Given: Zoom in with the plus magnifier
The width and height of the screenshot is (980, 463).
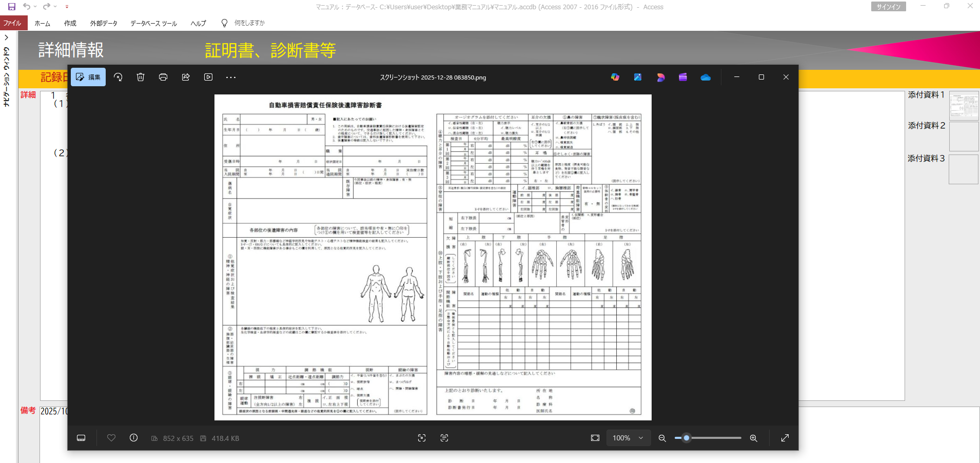Looking at the screenshot, I should [754, 438].
